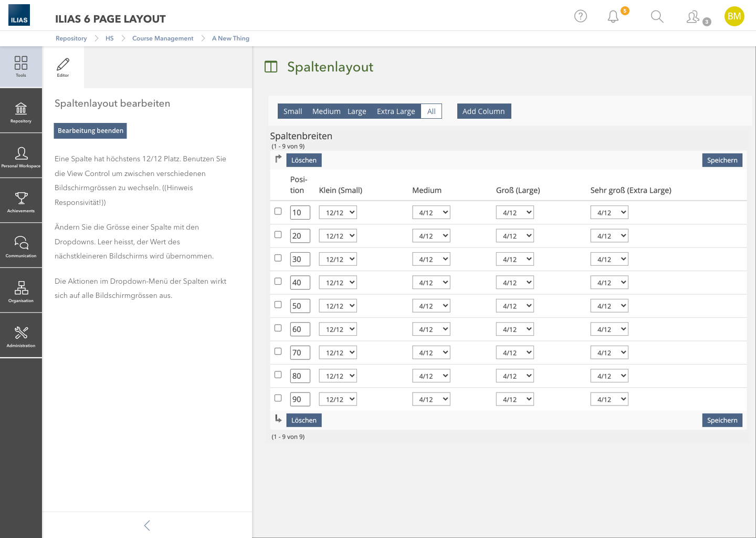
Task: Open Achievements trophy in sidebar
Action: 21,201
